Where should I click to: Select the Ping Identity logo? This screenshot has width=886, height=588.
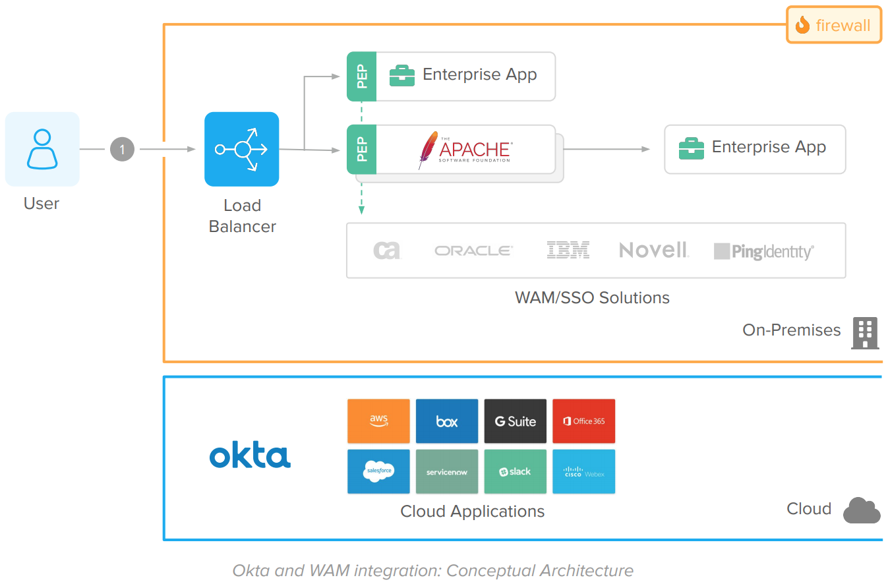[763, 251]
